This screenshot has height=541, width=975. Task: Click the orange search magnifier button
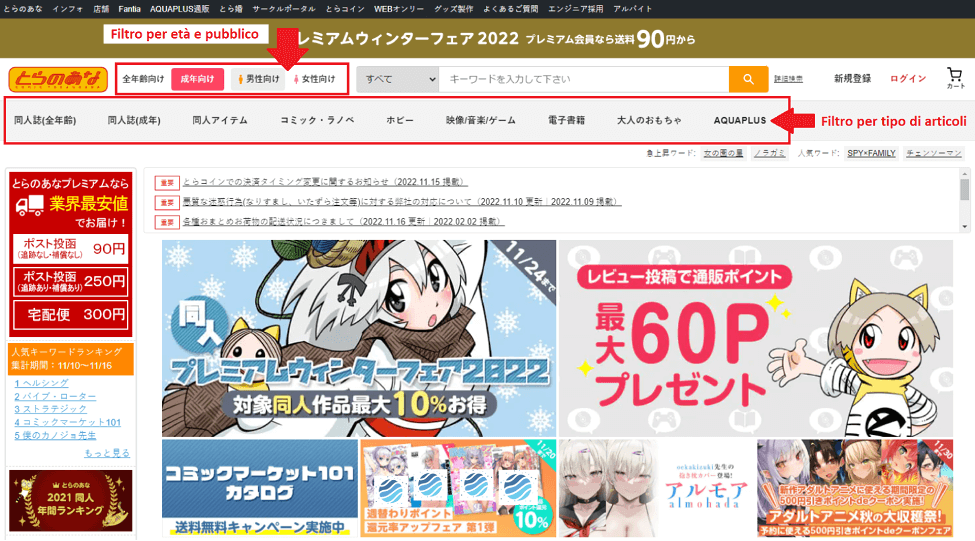(748, 79)
